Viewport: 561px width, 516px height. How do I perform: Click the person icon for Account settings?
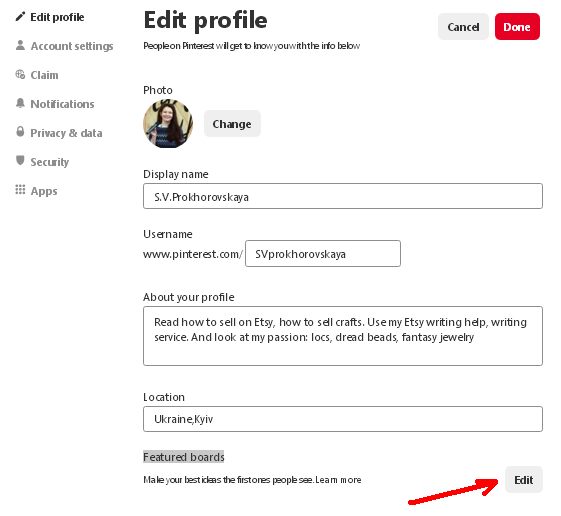coord(20,45)
